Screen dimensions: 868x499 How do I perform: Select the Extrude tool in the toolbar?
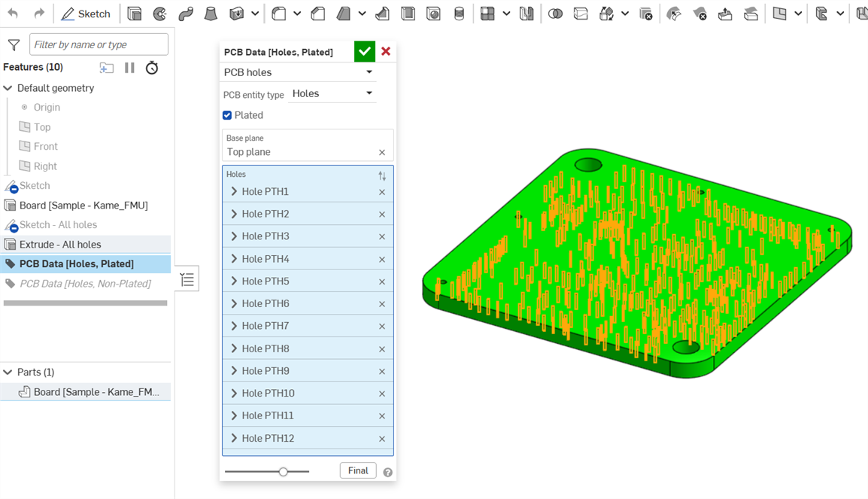135,13
